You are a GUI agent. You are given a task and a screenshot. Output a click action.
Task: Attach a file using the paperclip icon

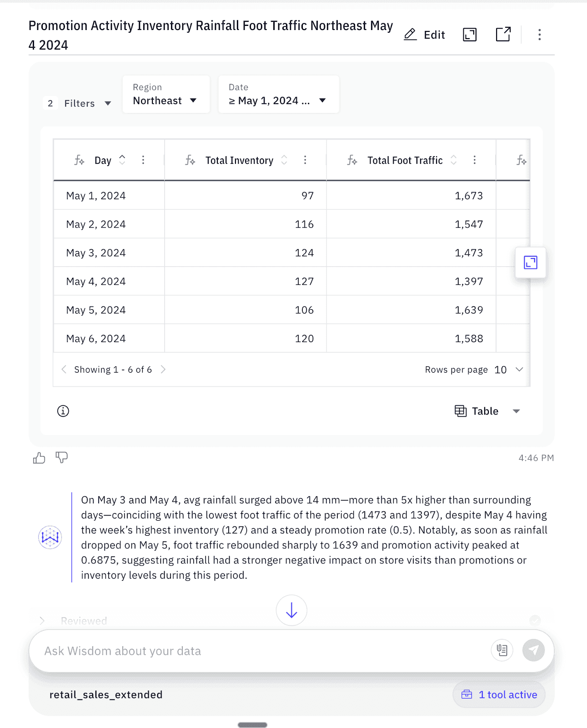click(502, 650)
